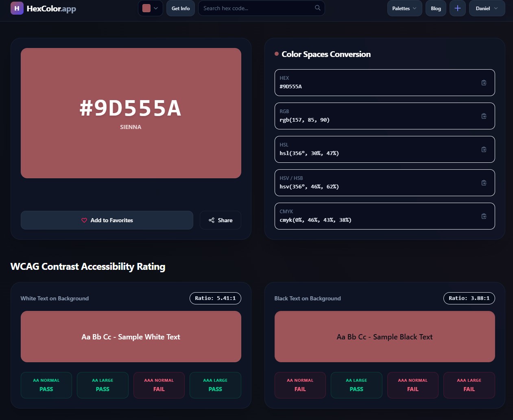Click White Text on Background label
Viewport: 513px width, 420px height.
click(55, 298)
